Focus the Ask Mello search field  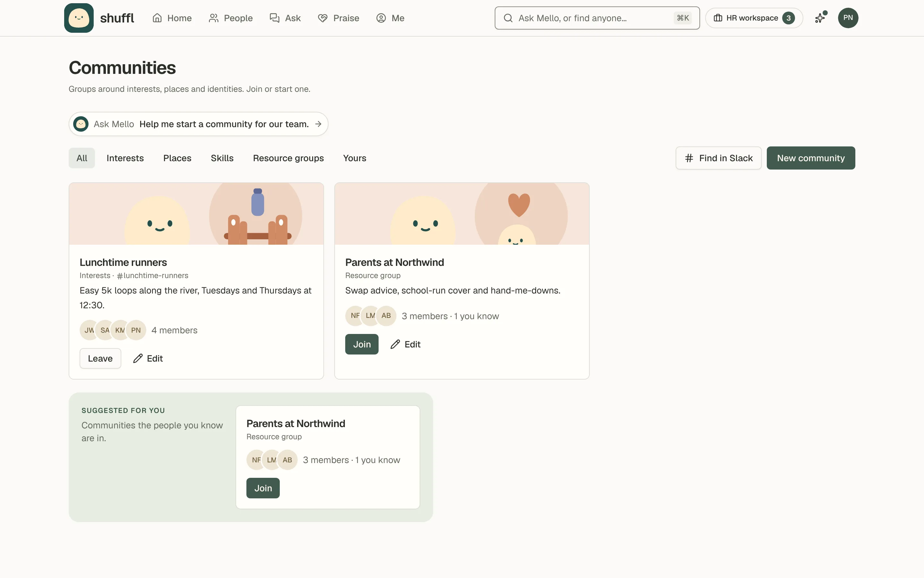[x=597, y=18]
